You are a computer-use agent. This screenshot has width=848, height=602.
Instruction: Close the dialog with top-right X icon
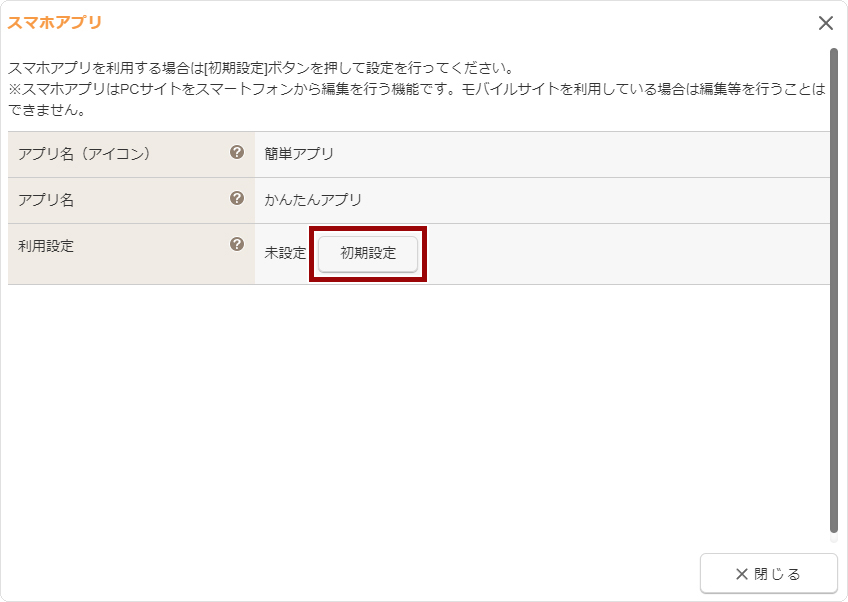825,23
